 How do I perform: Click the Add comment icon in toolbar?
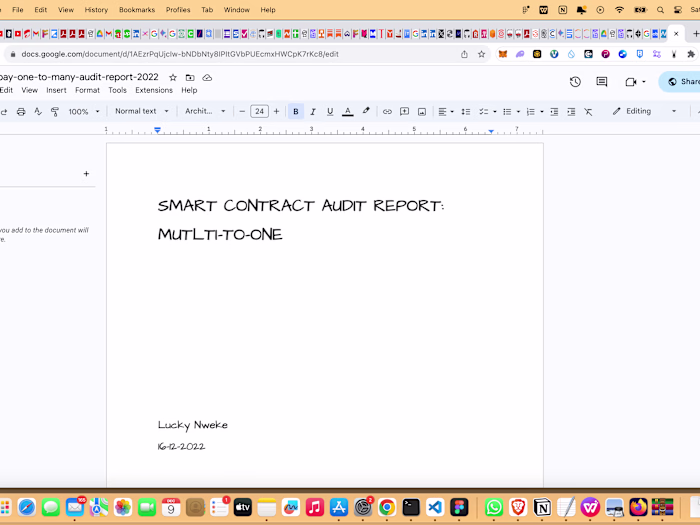tap(404, 112)
